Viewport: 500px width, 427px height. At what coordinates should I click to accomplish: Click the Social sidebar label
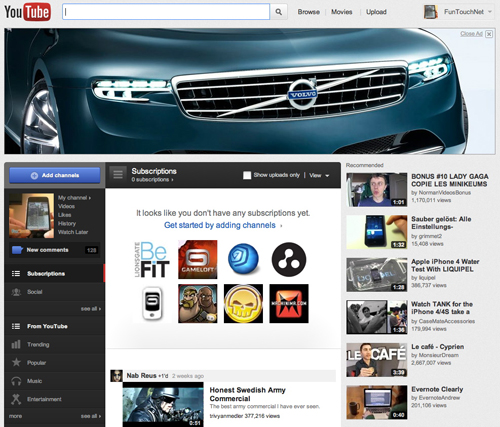pyautogui.click(x=35, y=292)
